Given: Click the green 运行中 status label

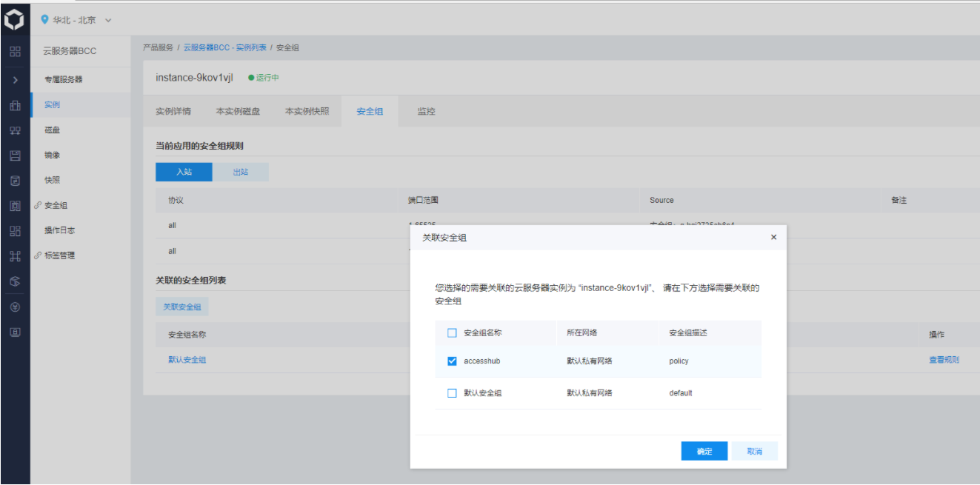Looking at the screenshot, I should click(x=264, y=78).
